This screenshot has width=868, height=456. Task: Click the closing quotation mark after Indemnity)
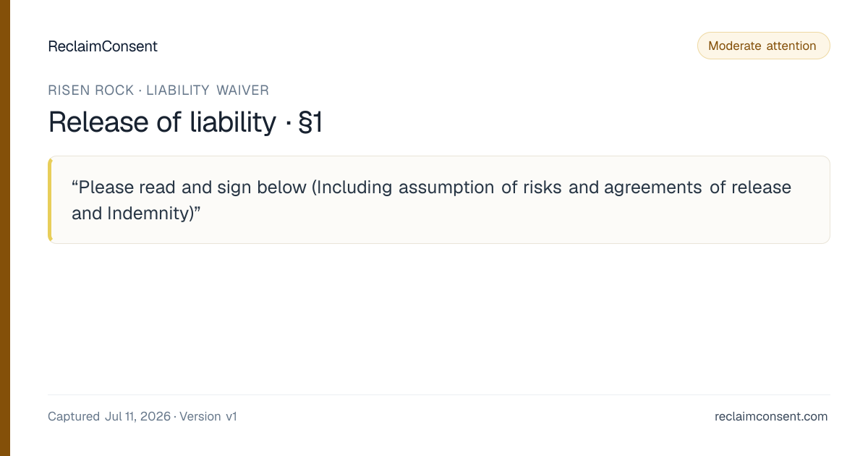click(196, 210)
